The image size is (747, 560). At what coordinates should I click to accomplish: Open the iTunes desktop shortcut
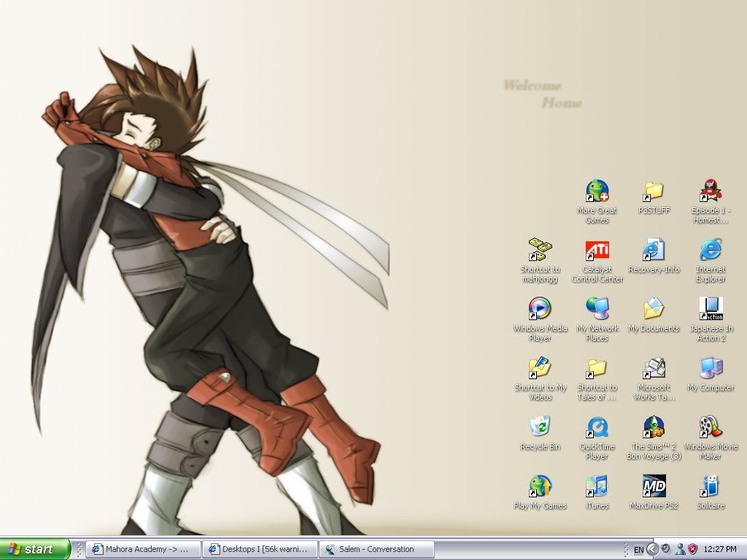coord(597,487)
